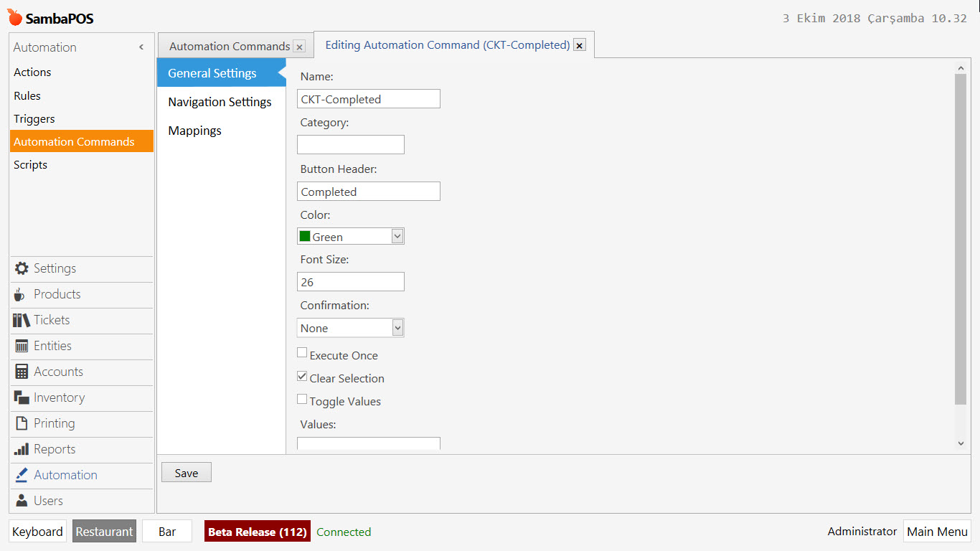Select the Inventory sidebar icon
Viewport: 980px width, 551px height.
coord(21,397)
